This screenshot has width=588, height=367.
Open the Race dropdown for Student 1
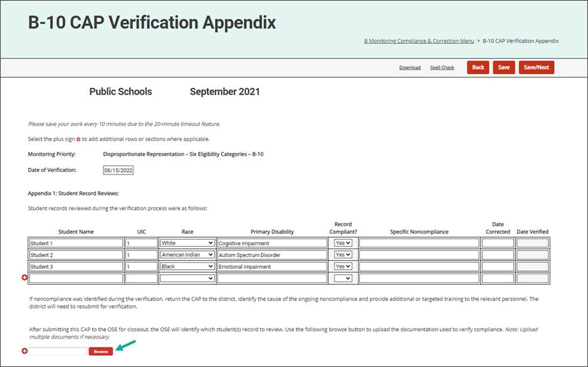click(x=187, y=243)
